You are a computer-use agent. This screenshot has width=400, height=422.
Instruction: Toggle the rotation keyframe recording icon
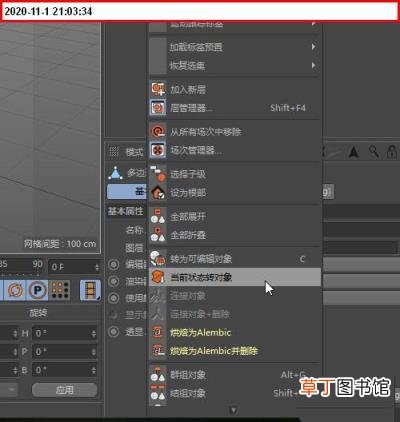15,290
